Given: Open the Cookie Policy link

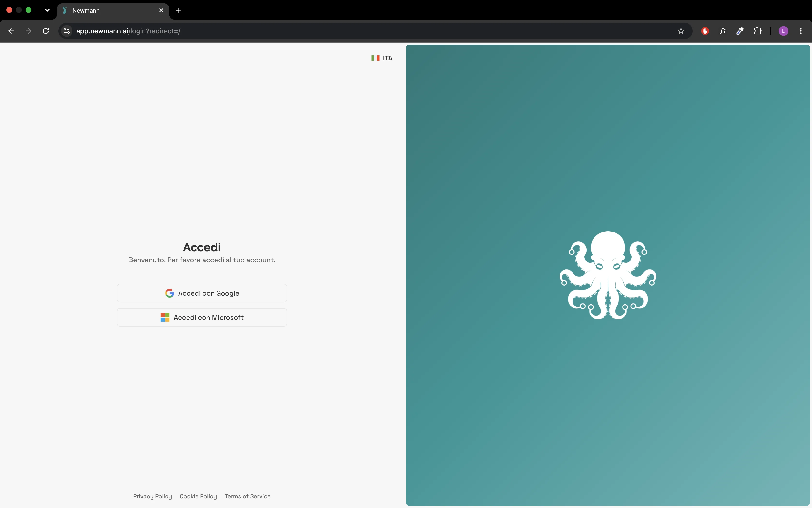Looking at the screenshot, I should coord(198,496).
